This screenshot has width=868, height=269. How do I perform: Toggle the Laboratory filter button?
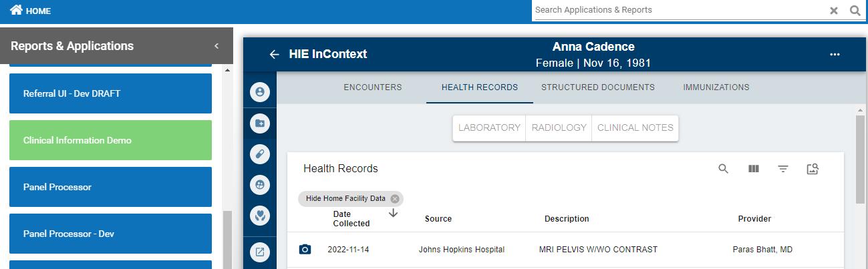489,128
